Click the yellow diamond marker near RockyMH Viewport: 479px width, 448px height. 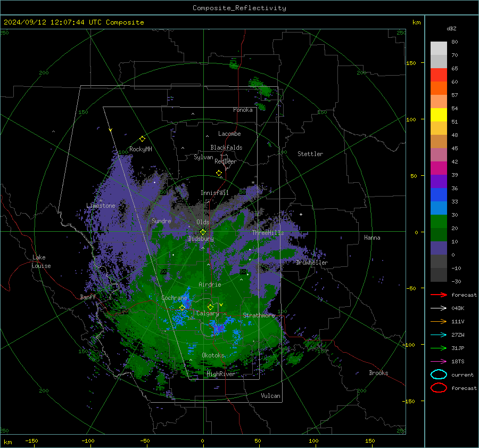tap(142, 139)
